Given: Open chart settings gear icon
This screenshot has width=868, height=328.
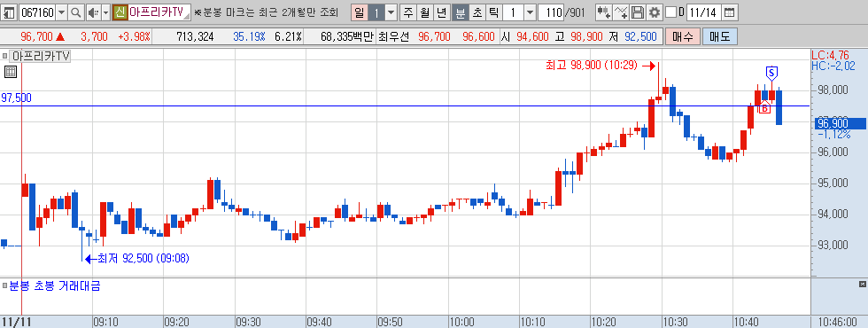Looking at the screenshot, I should click(655, 12).
